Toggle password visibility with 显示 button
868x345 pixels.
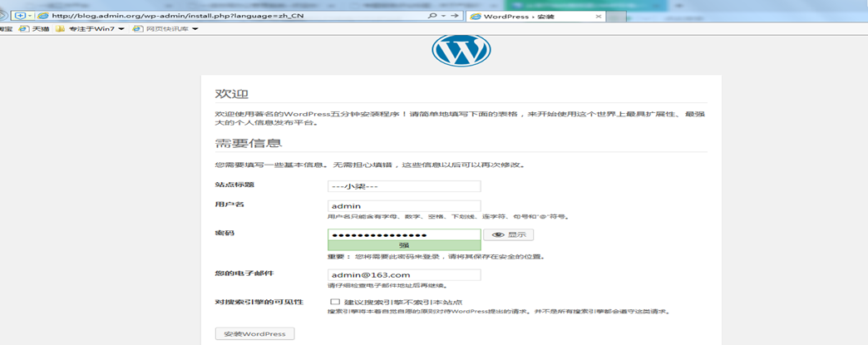tap(508, 234)
